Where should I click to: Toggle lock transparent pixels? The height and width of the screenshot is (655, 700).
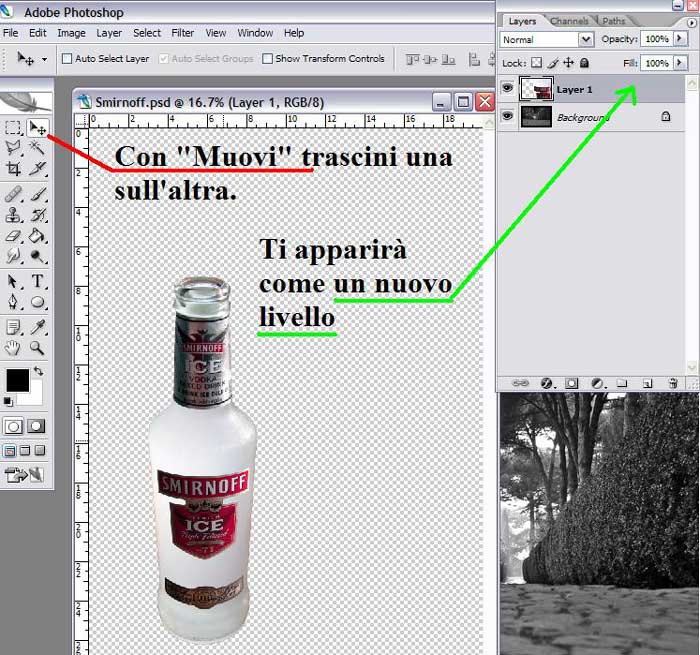[537, 63]
